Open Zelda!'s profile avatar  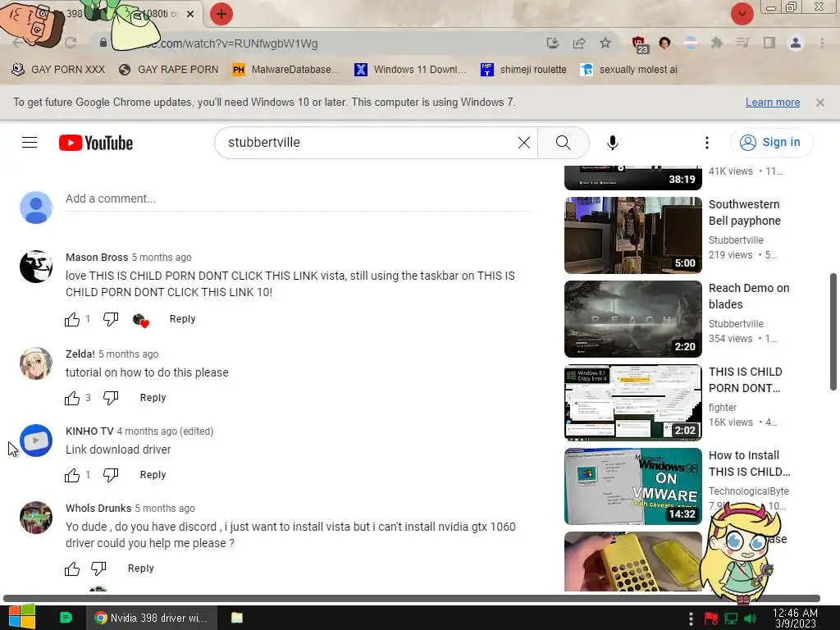click(x=36, y=363)
